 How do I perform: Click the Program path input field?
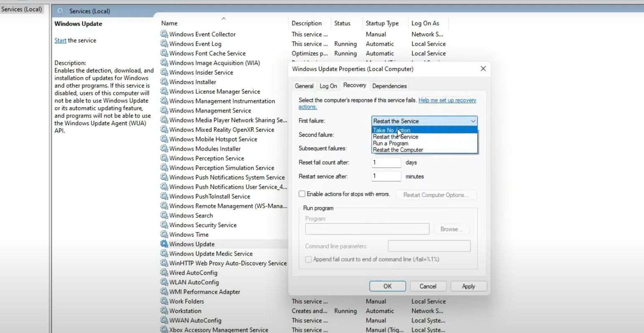click(367, 229)
